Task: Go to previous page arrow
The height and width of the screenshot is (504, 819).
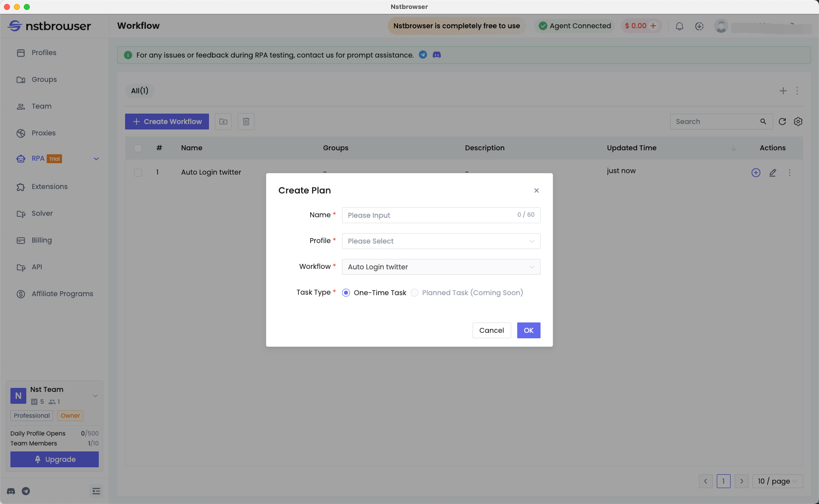Action: point(706,481)
